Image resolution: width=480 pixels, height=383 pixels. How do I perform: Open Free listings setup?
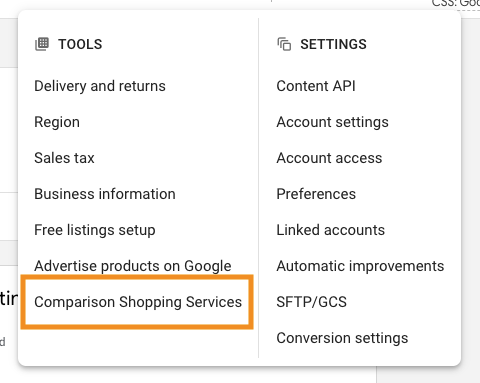95,230
